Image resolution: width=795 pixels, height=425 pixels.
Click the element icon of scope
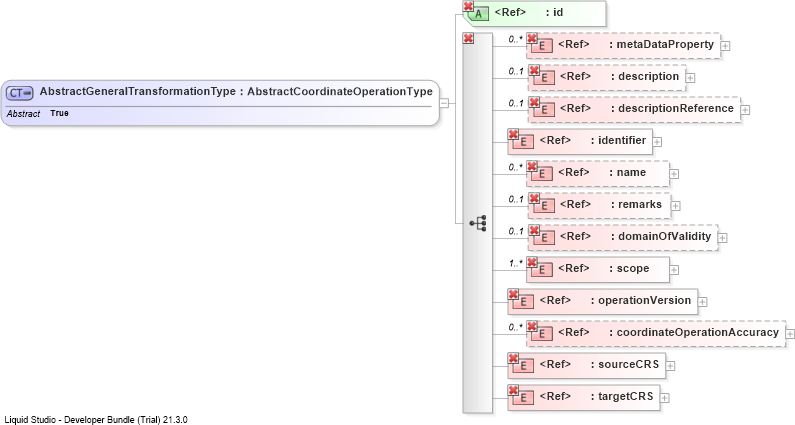tap(541, 269)
